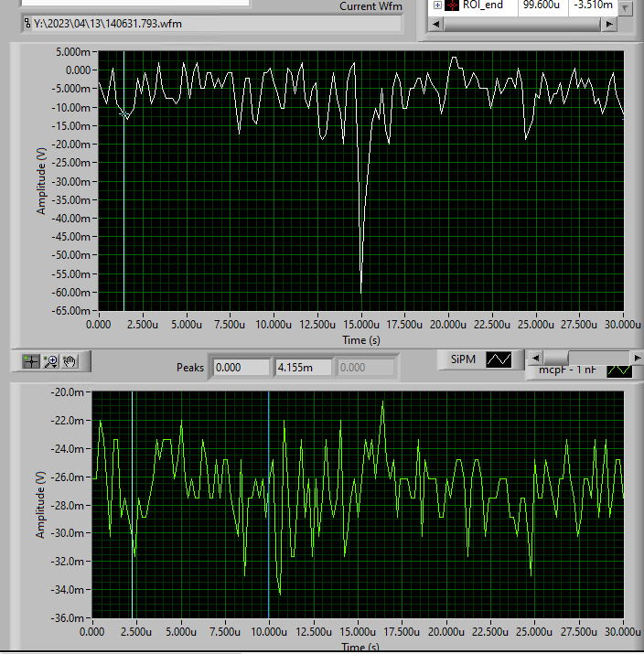Click the cursor legend left scroll arrow
Screen dimensions: 644x654
click(435, 24)
